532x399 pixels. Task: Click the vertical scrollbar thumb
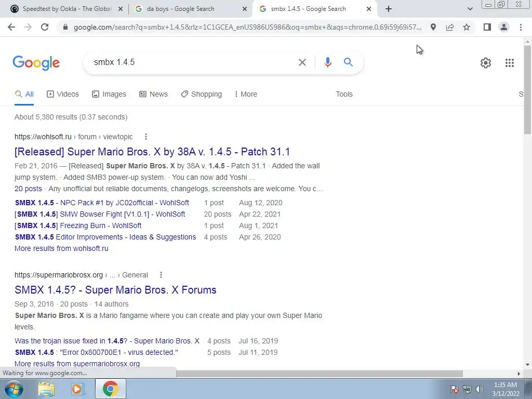[527, 89]
